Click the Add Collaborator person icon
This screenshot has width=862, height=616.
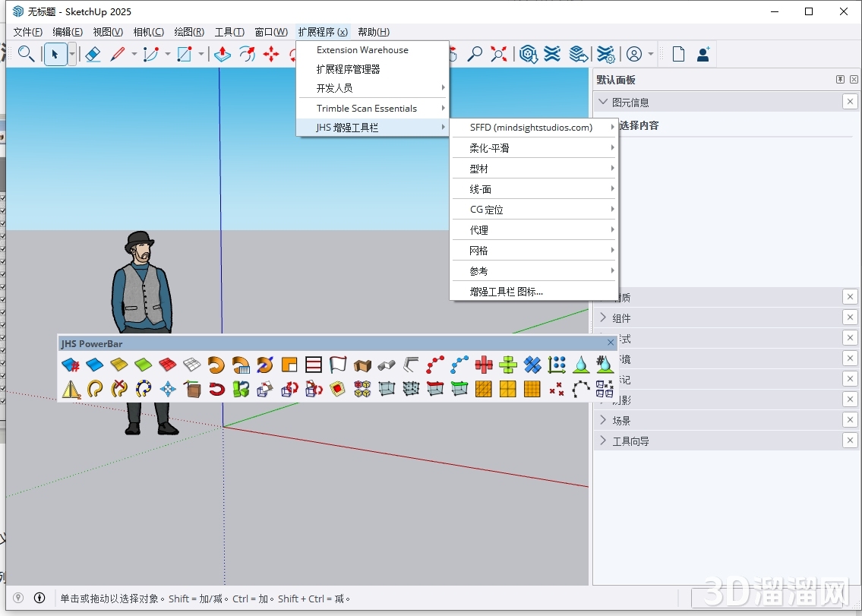click(703, 54)
